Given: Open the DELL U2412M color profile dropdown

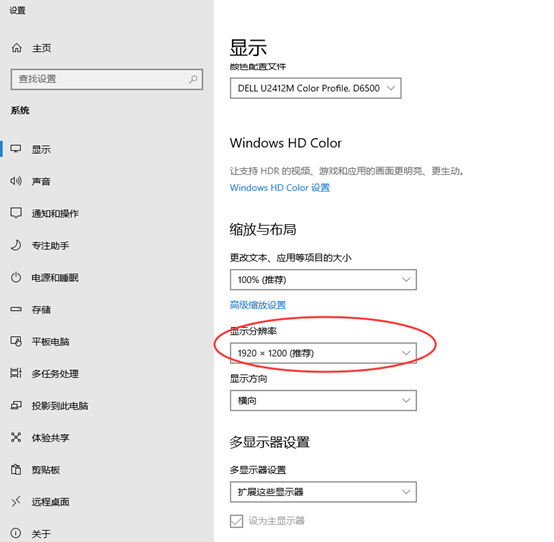Looking at the screenshot, I should click(316, 88).
